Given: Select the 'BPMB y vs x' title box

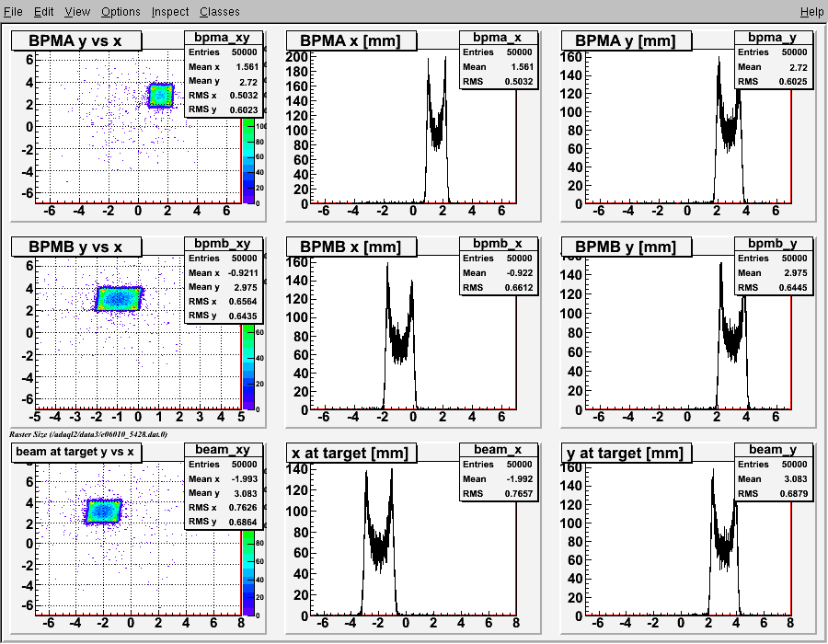Looking at the screenshot, I should pos(76,247).
